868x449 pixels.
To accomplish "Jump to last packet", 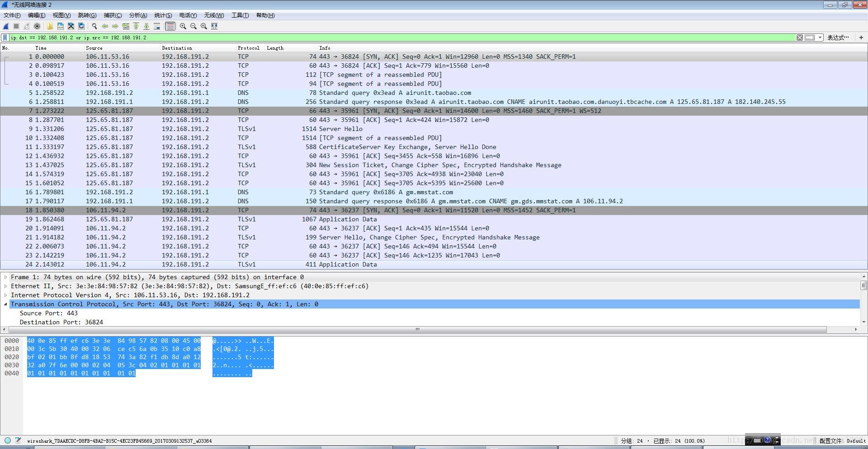I will tap(146, 26).
